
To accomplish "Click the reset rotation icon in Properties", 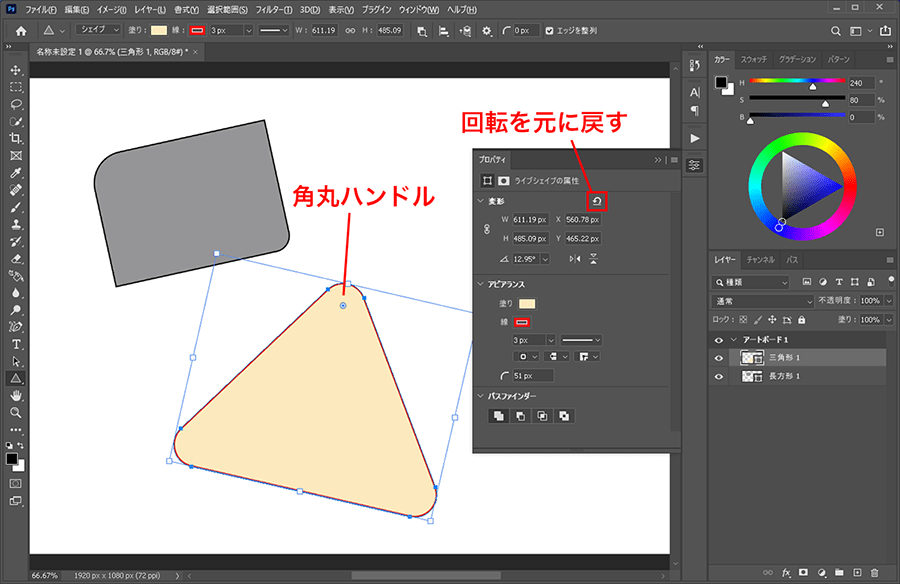I will tap(597, 202).
